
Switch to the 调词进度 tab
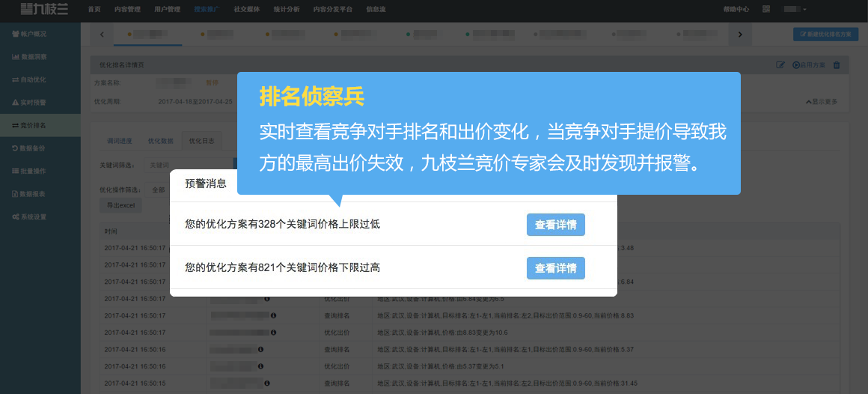[119, 141]
